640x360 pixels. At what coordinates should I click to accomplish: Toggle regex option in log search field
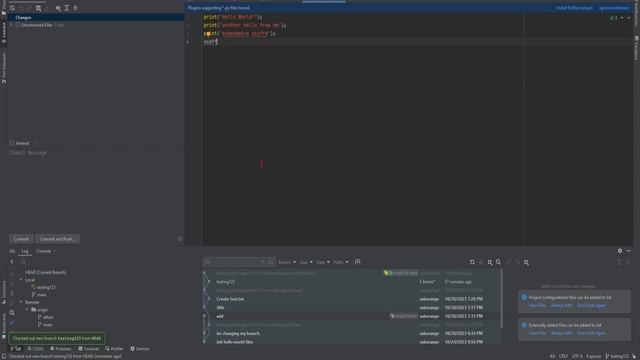[x=270, y=262]
